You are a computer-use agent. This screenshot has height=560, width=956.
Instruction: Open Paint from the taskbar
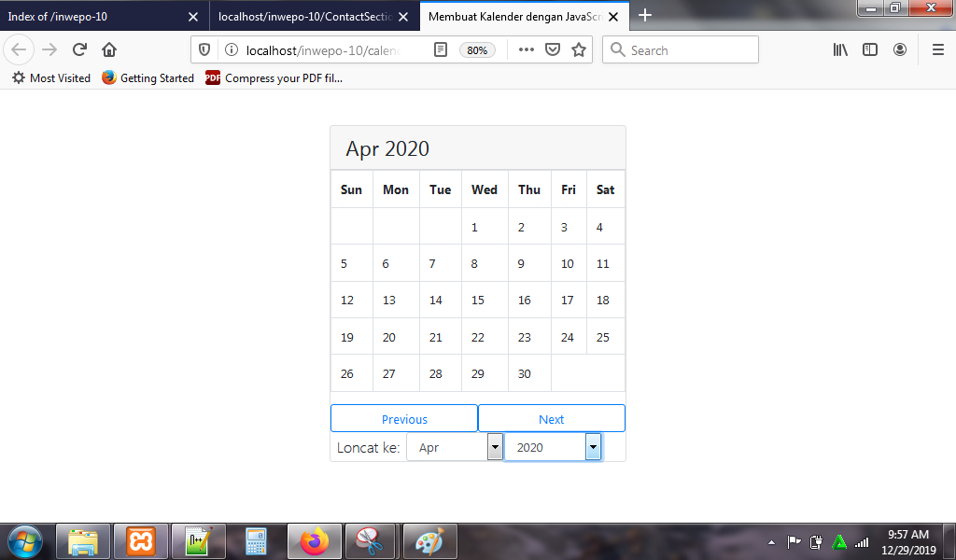pyautogui.click(x=429, y=541)
